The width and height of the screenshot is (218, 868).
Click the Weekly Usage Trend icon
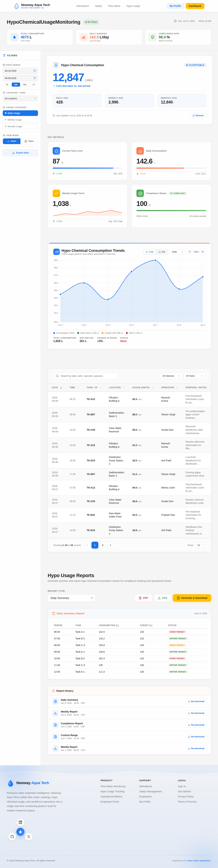pyautogui.click(x=56, y=193)
